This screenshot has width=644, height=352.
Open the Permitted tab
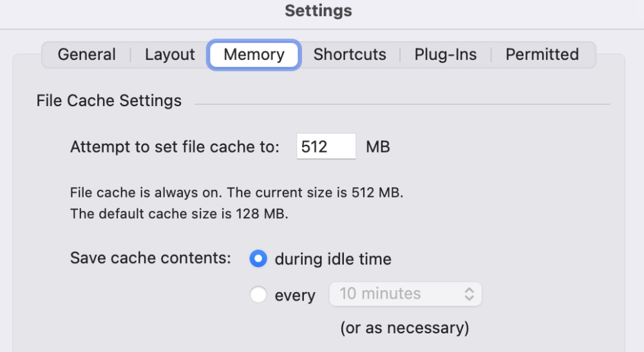coord(542,55)
